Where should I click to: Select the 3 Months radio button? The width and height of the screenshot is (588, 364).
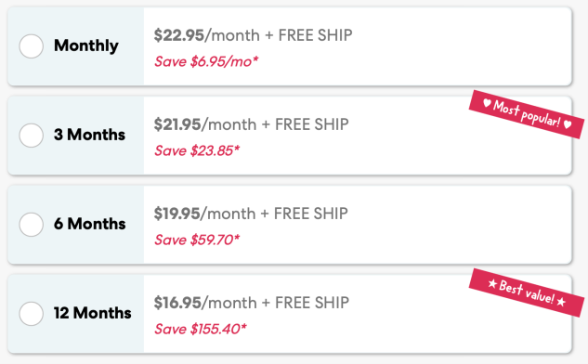pos(32,136)
